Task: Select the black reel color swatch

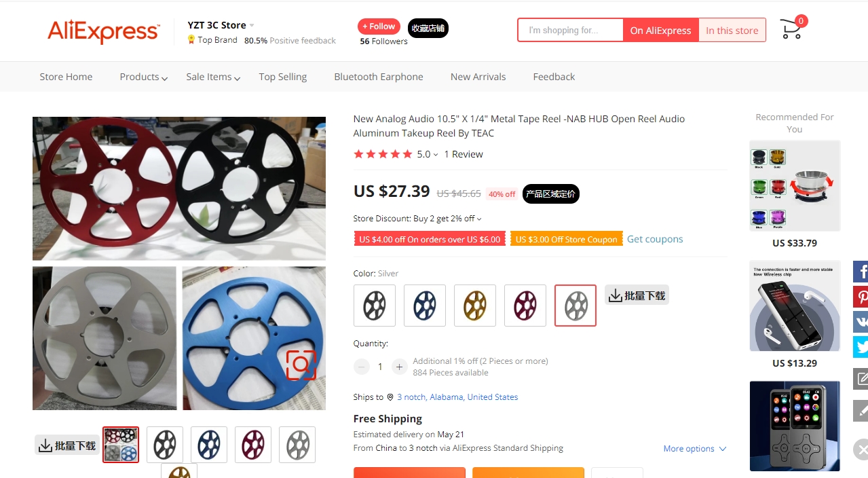Action: pyautogui.click(x=375, y=306)
